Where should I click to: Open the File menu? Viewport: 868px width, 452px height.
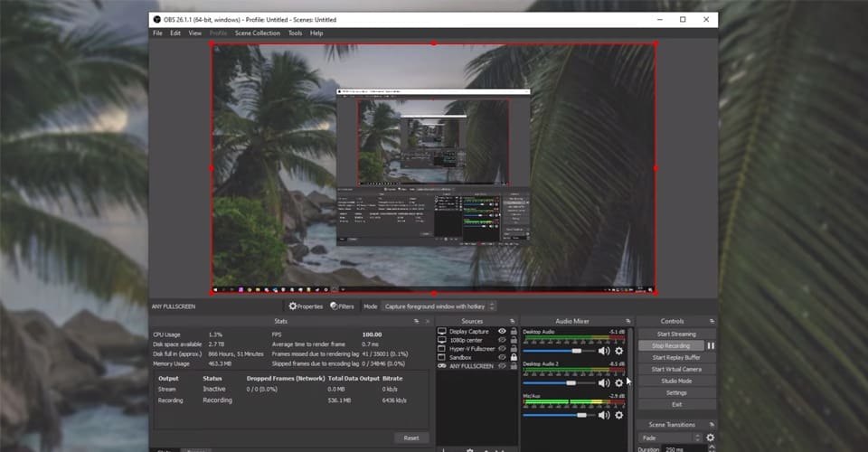157,33
